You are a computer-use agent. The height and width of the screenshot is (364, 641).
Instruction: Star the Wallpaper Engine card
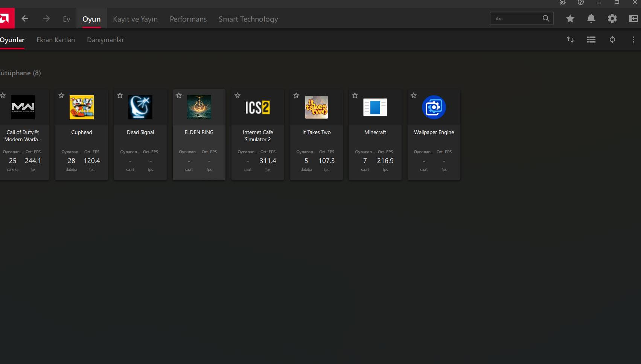point(414,96)
